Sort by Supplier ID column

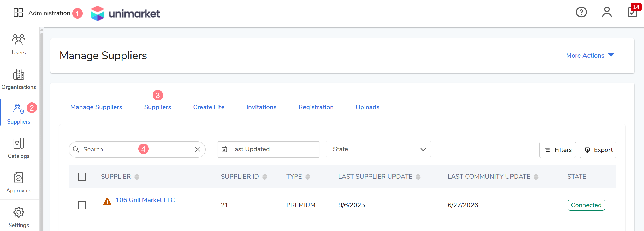244,177
